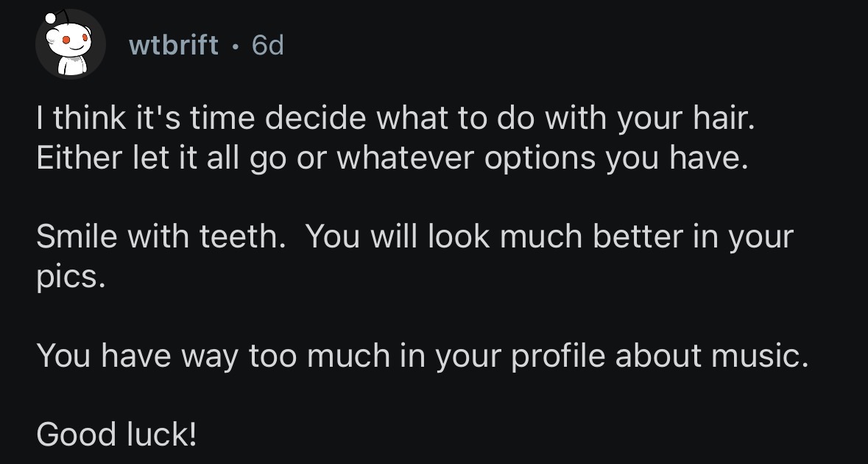Click the dot separator beside the username
The height and width of the screenshot is (464, 868).
pos(235,46)
